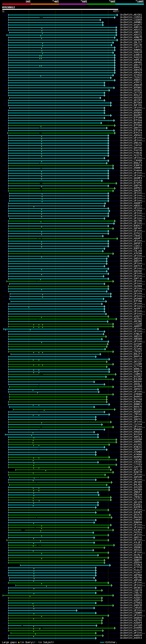
Task: Select the UniRef100_B7SP52 label
Action: pyautogui.click(x=131, y=183)
